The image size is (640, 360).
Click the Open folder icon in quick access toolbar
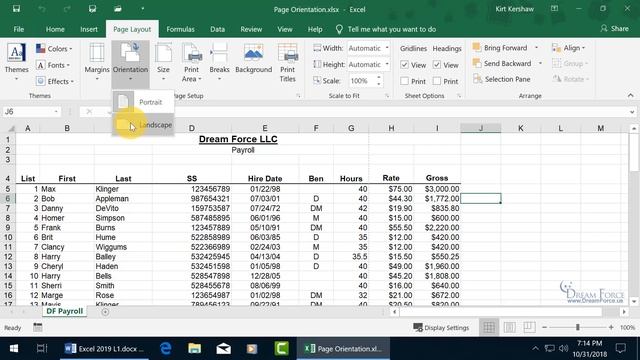[x=118, y=9]
